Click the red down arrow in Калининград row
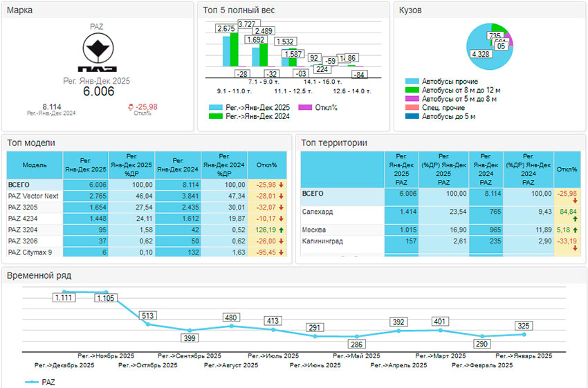The image size is (588, 388). click(x=574, y=249)
